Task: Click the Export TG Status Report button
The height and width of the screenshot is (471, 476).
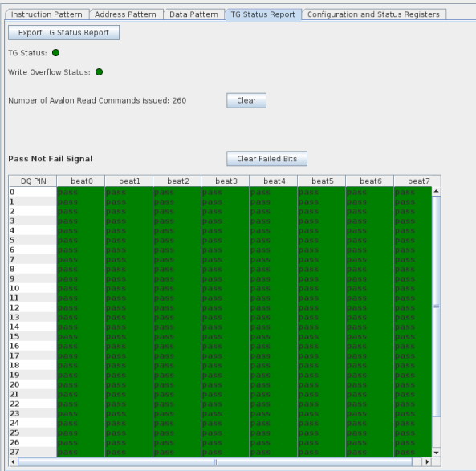Action: coord(63,32)
